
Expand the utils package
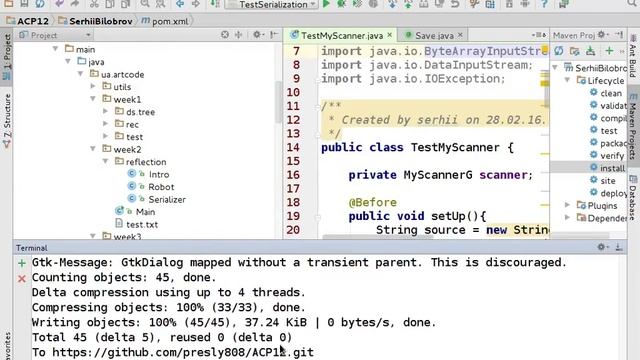click(x=93, y=87)
